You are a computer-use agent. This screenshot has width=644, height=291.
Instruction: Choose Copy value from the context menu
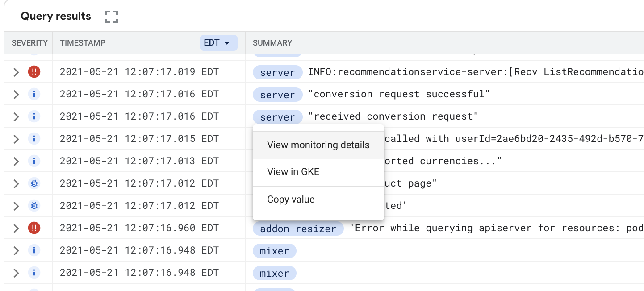290,199
